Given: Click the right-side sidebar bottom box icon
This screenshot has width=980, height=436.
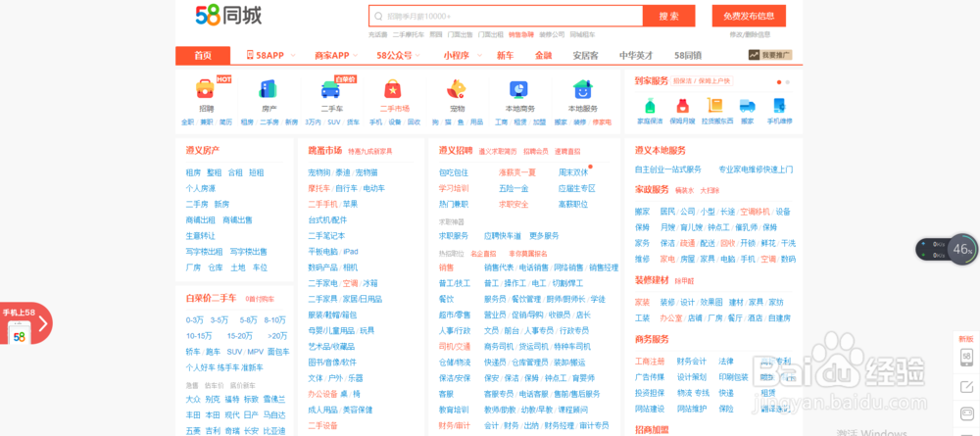Looking at the screenshot, I should tap(965, 413).
